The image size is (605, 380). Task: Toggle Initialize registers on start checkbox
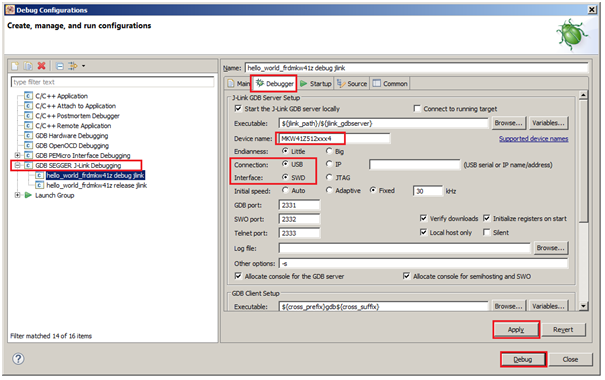[487, 218]
